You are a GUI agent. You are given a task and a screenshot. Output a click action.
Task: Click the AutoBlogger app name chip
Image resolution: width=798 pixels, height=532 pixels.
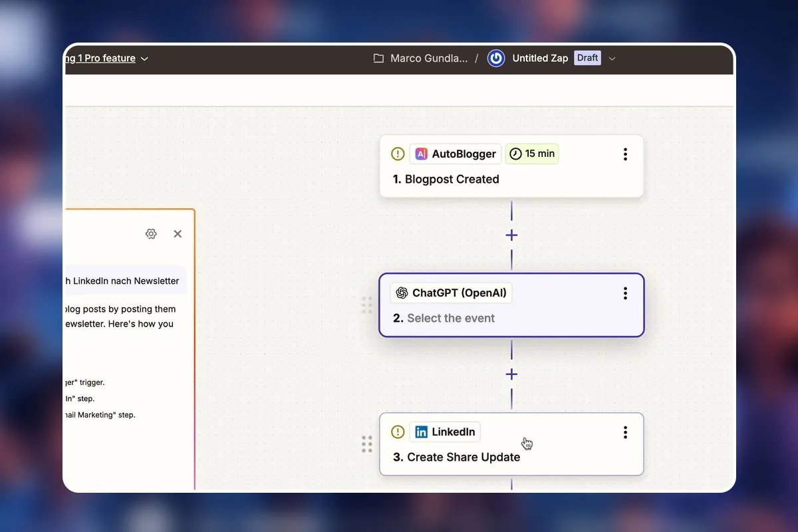(x=456, y=154)
